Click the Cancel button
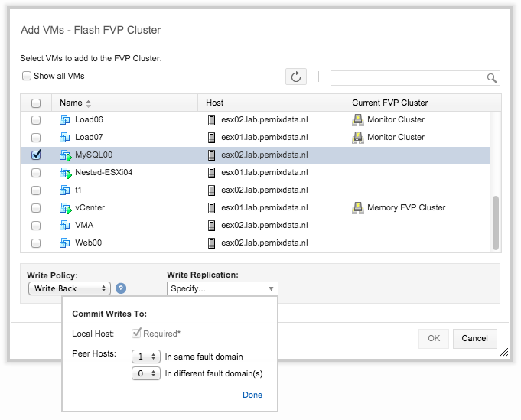Image resolution: width=521 pixels, height=420 pixels. pyautogui.click(x=474, y=338)
